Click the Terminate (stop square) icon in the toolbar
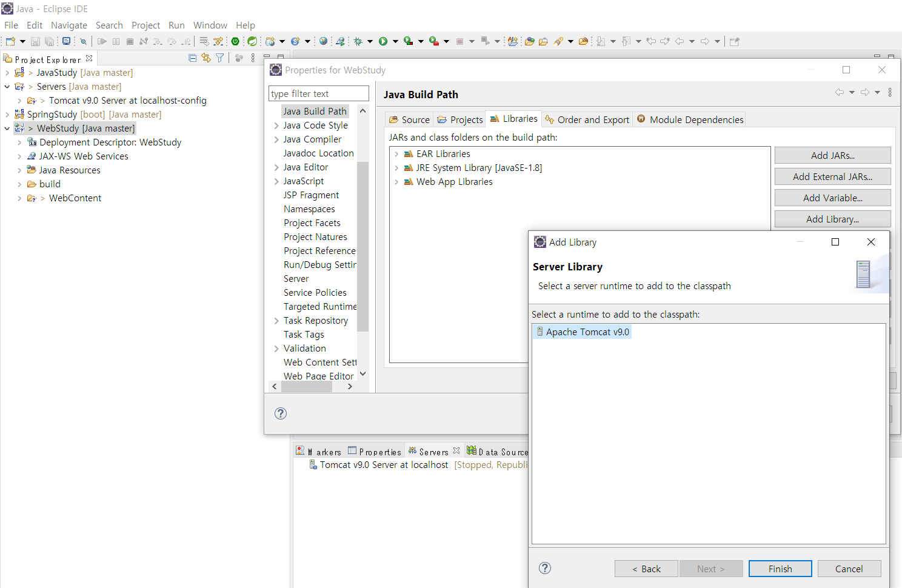The width and height of the screenshot is (902, 588). point(130,41)
